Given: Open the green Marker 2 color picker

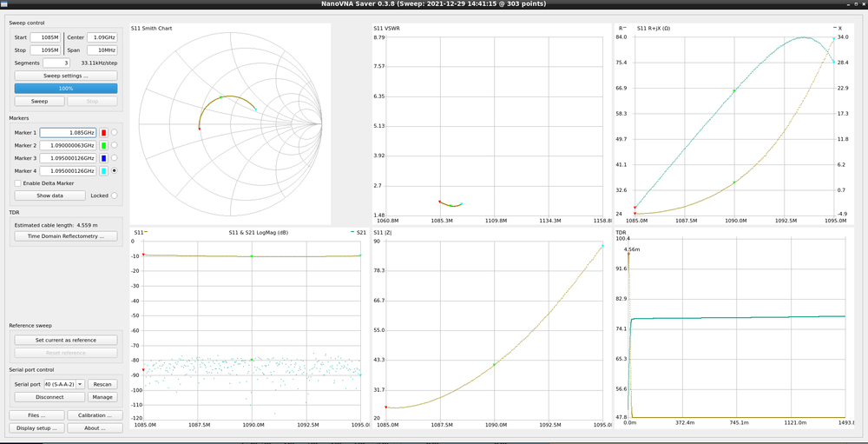Looking at the screenshot, I should pos(104,145).
